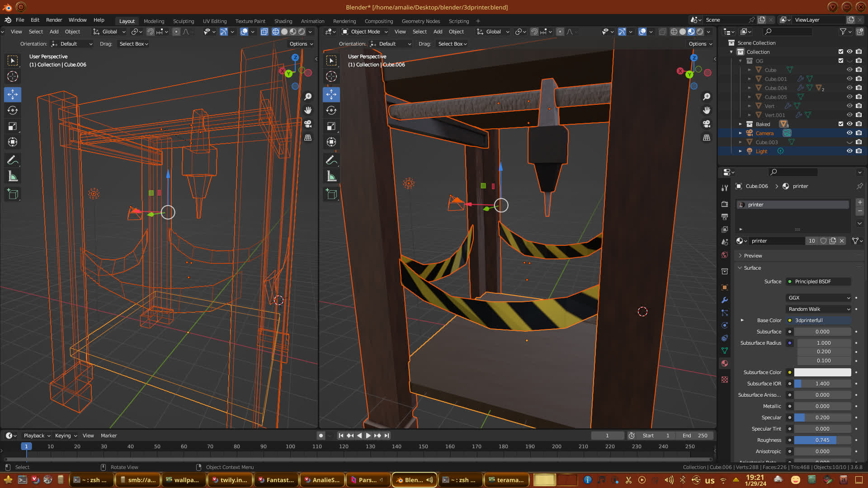Hide the Camera object in outliner
Screen dimensions: 868x488
click(849, 133)
